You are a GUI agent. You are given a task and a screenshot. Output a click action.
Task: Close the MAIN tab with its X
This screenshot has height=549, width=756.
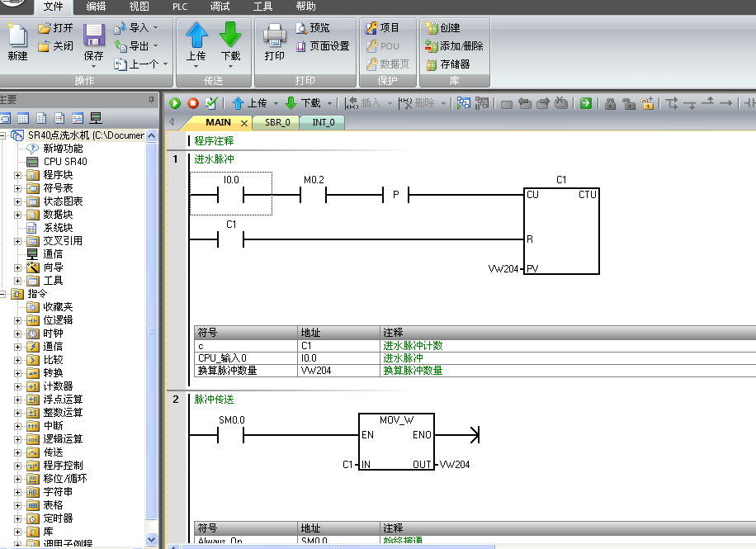tap(244, 123)
